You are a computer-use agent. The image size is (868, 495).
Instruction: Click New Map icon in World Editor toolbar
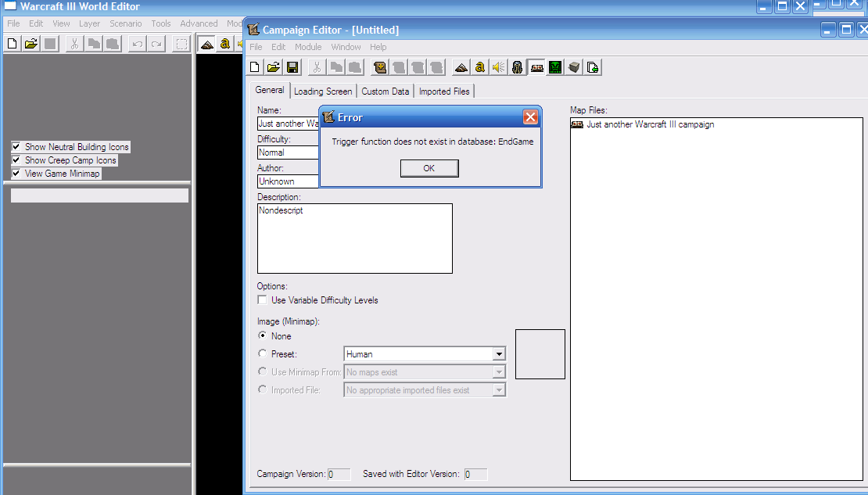point(13,44)
